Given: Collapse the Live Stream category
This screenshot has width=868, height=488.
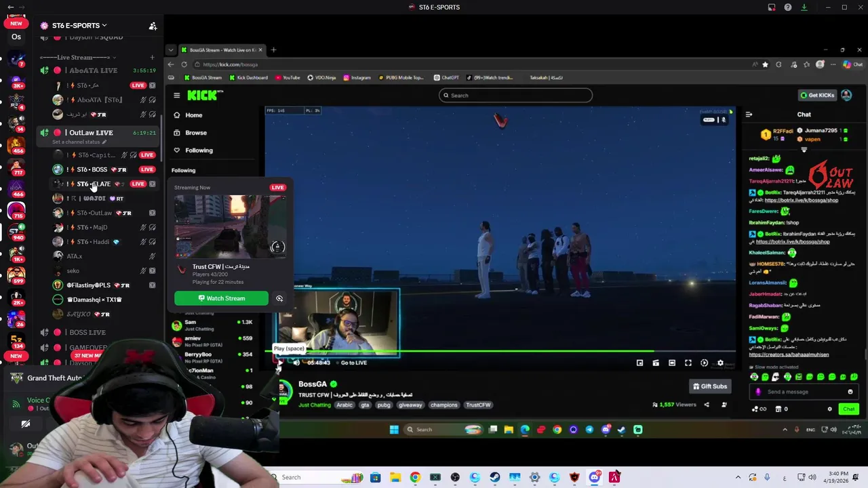Looking at the screenshot, I should coord(77,58).
